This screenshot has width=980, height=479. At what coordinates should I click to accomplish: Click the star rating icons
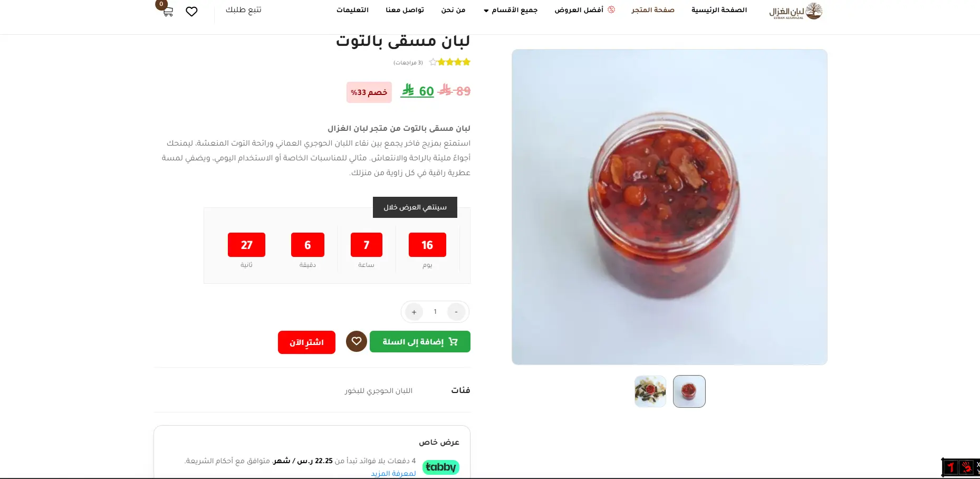click(x=449, y=62)
